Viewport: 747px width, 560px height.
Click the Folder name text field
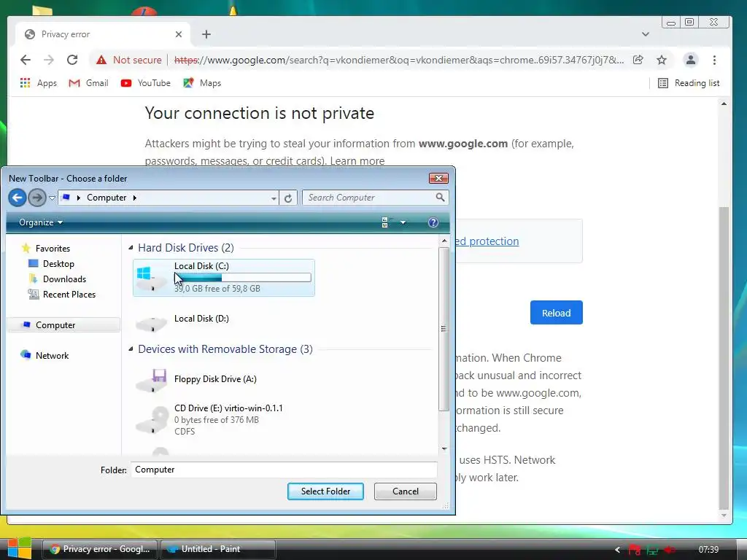click(x=284, y=470)
